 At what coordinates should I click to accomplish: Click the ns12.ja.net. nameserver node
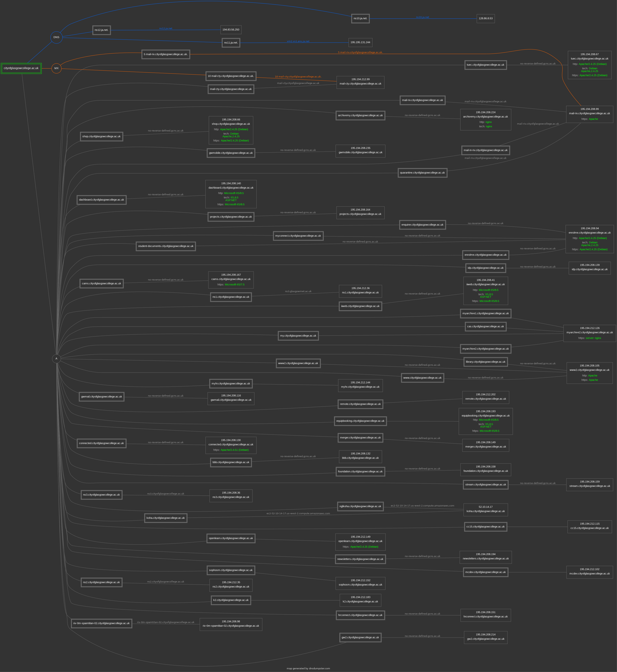click(x=102, y=30)
